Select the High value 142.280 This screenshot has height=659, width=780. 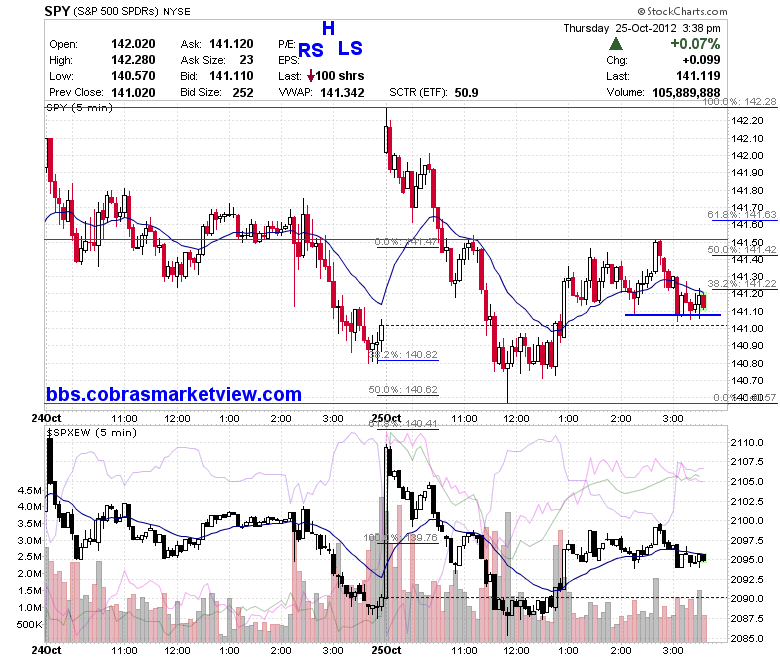pyautogui.click(x=133, y=60)
